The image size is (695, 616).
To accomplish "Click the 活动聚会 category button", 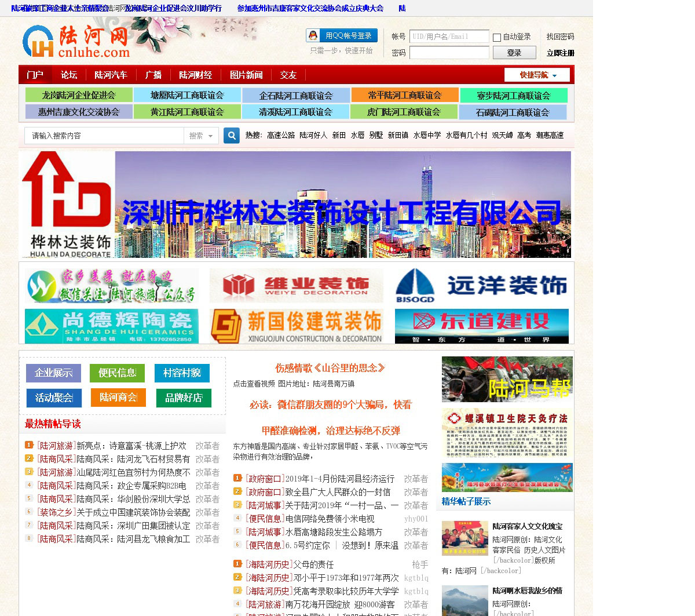I will [x=54, y=398].
